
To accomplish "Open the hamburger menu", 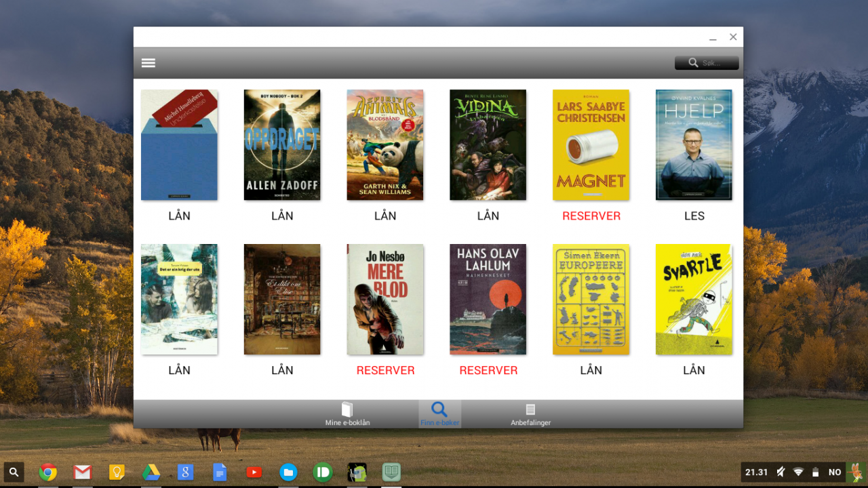I will click(x=149, y=63).
